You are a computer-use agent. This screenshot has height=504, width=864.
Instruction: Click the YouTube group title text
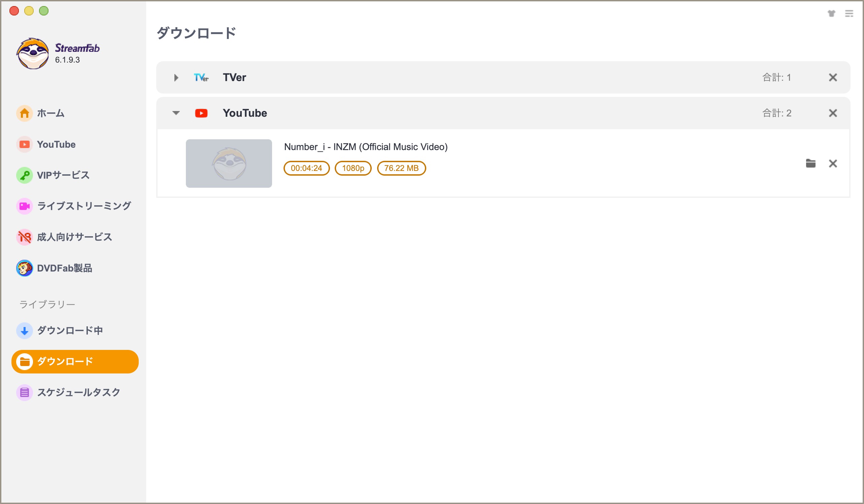[244, 113]
